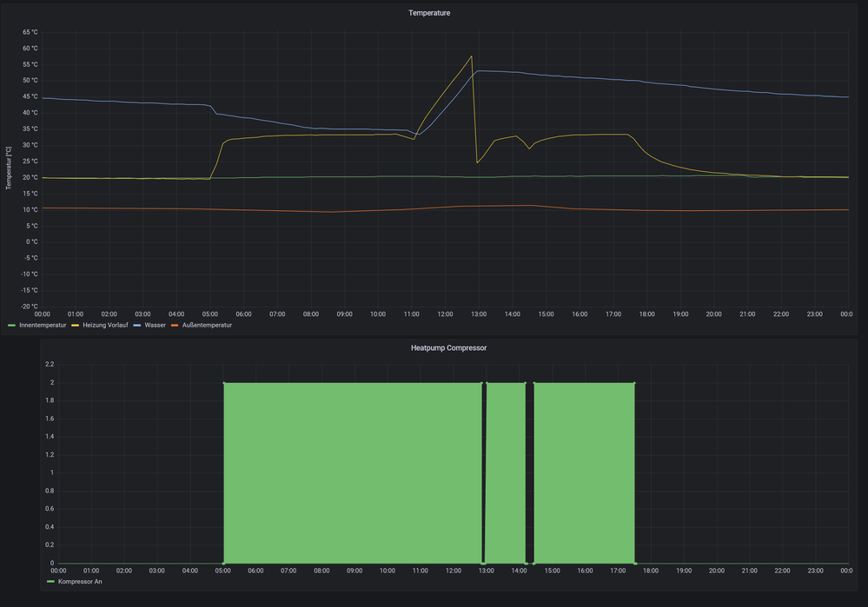Click the orange Außentemperatur legend color swatch
The height and width of the screenshot is (607, 868).
tap(175, 326)
